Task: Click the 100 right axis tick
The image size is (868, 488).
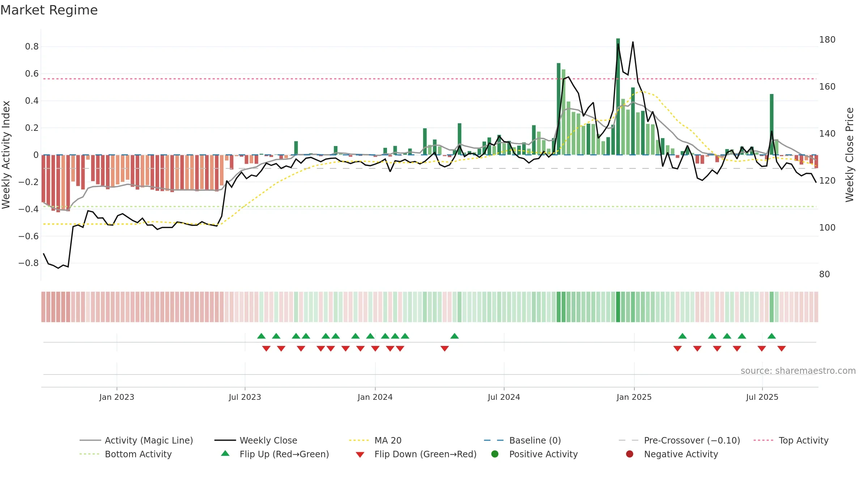Action: click(x=827, y=228)
